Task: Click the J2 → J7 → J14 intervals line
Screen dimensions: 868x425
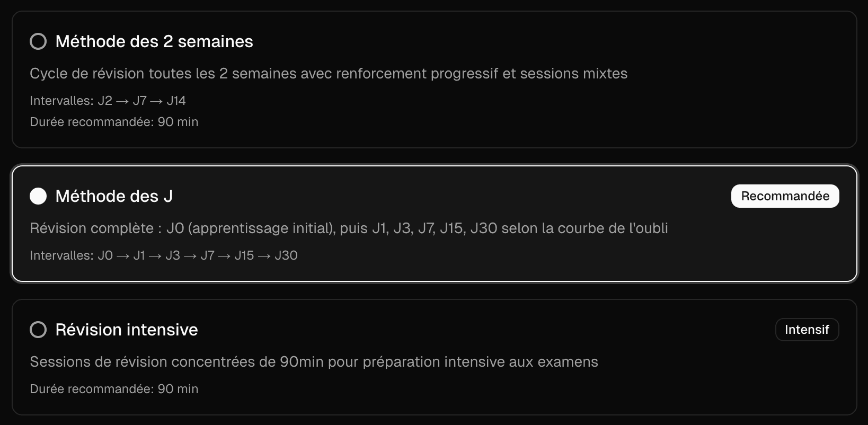Action: [108, 101]
